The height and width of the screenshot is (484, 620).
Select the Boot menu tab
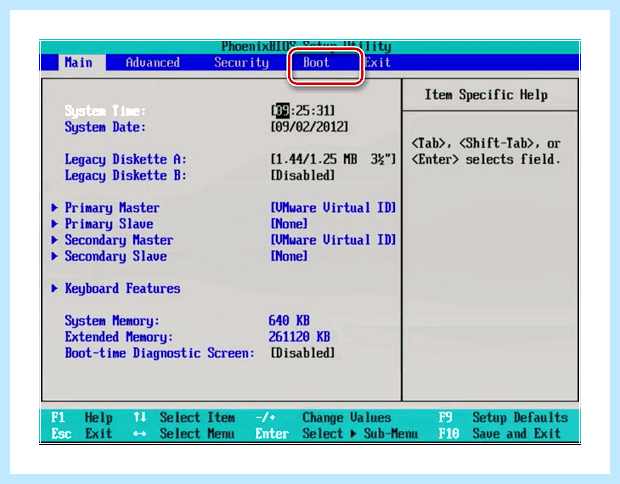[x=316, y=62]
